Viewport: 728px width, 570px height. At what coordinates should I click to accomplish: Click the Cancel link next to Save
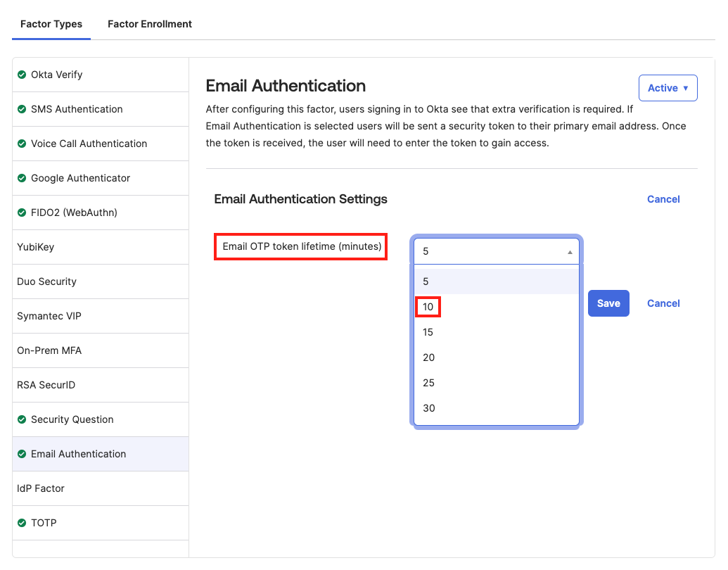tap(663, 303)
